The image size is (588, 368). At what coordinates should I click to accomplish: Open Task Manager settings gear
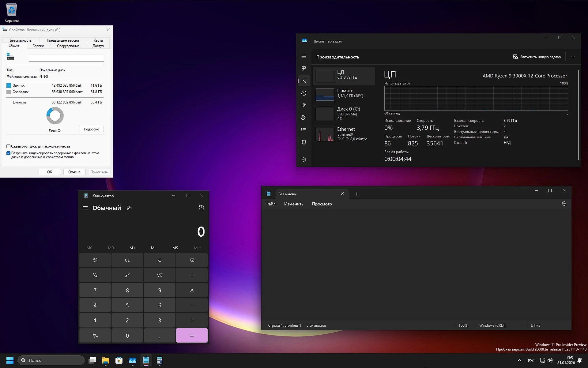304,160
